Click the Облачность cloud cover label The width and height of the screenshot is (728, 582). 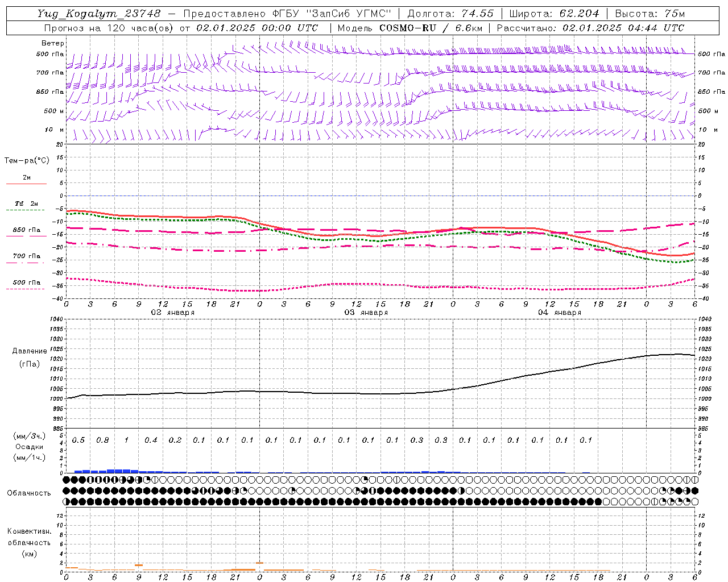click(x=29, y=493)
